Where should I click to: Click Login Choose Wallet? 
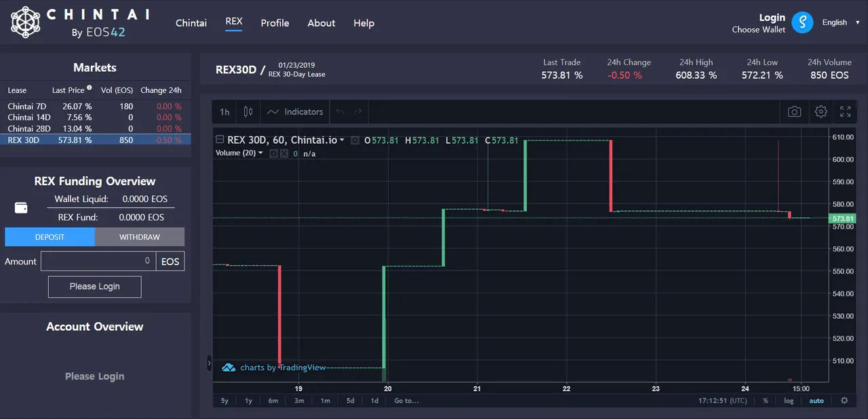(x=759, y=23)
